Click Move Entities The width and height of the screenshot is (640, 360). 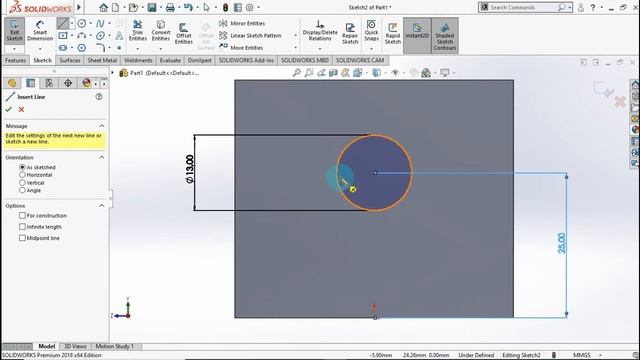point(241,48)
